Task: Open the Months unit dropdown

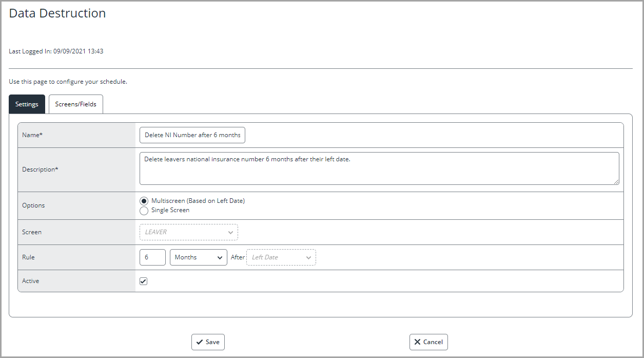Action: tap(199, 257)
